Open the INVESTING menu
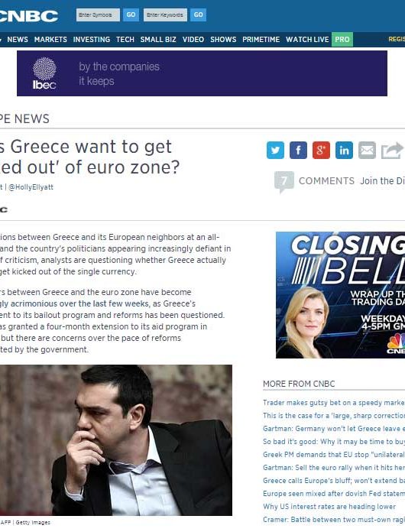405x532 pixels. coord(92,39)
